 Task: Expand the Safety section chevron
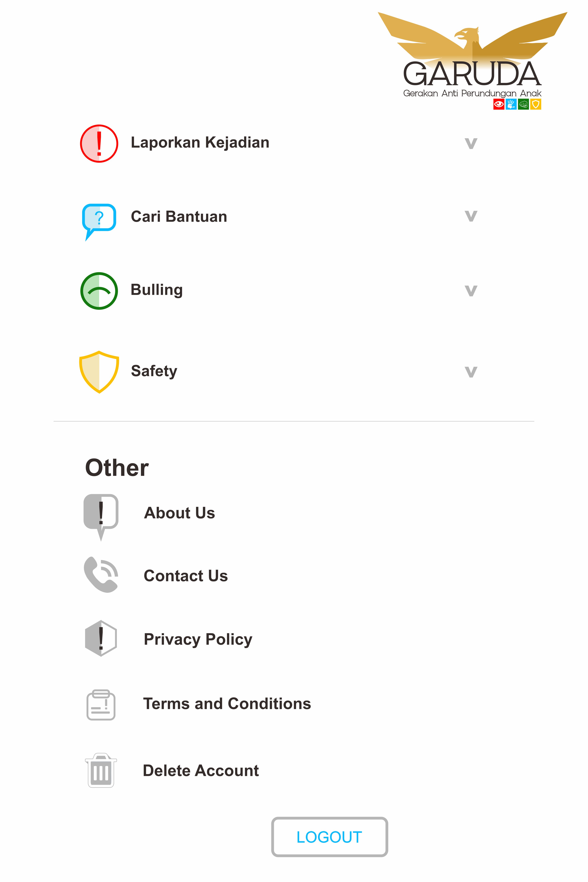[x=471, y=372]
